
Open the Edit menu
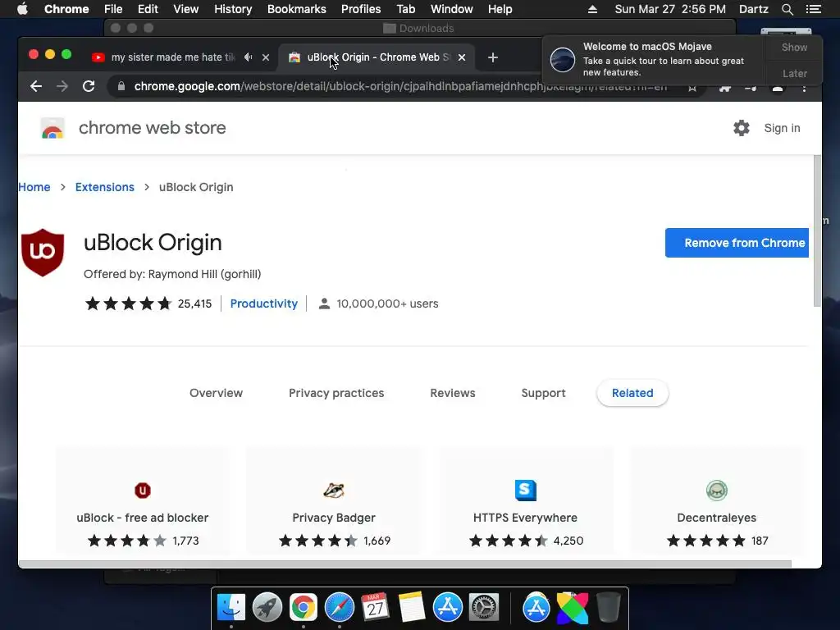148,9
